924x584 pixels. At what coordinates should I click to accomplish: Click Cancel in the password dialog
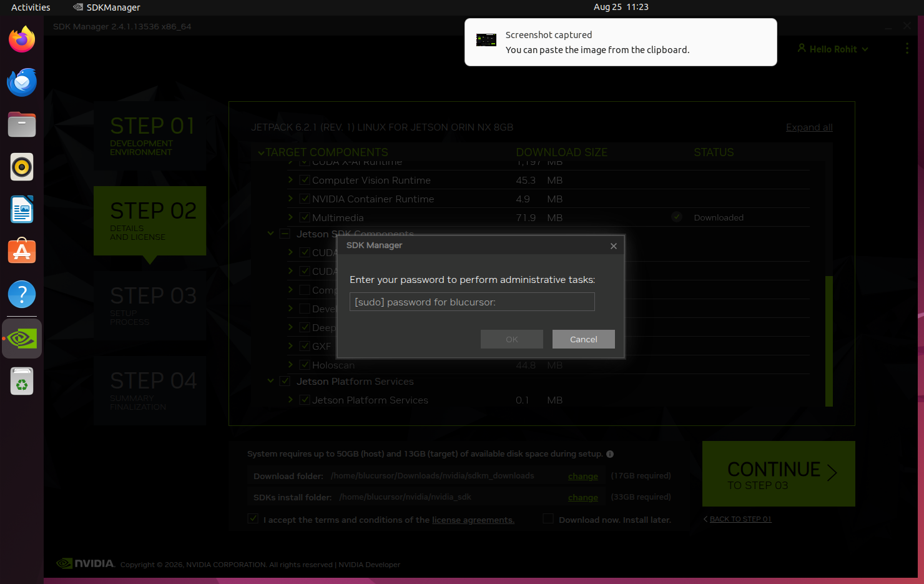tap(584, 339)
